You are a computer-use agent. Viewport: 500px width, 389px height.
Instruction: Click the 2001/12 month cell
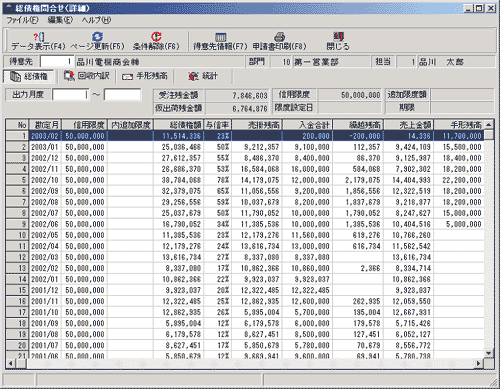coord(45,290)
